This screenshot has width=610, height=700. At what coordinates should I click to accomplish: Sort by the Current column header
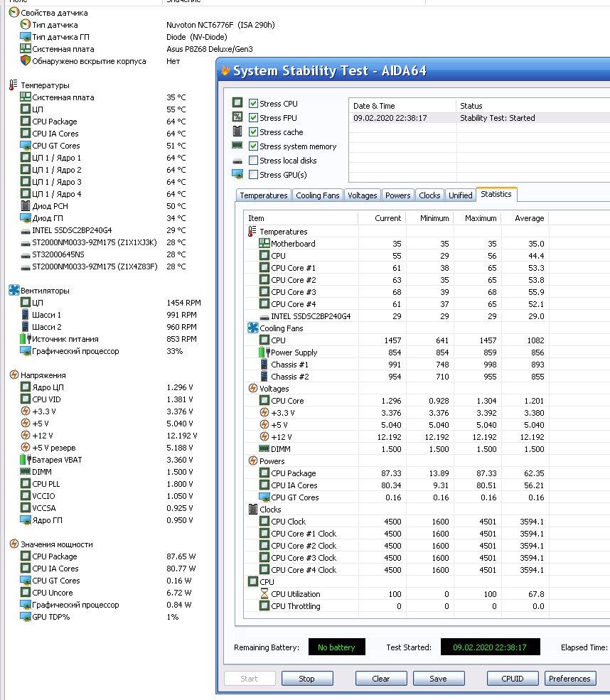(x=382, y=218)
